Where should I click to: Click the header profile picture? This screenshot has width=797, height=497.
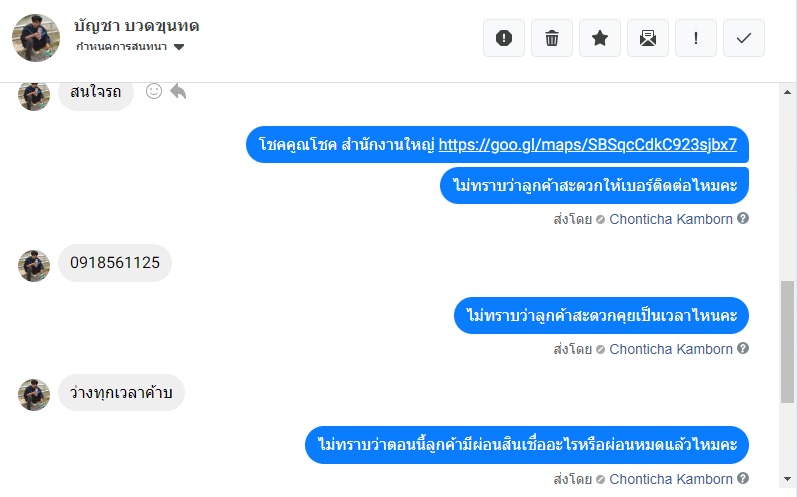pos(35,38)
